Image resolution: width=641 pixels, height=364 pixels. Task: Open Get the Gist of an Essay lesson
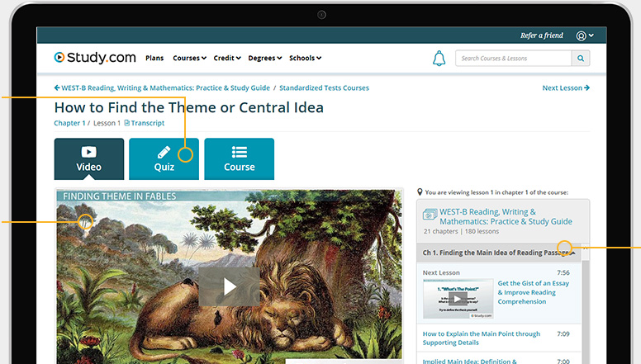coord(533,292)
